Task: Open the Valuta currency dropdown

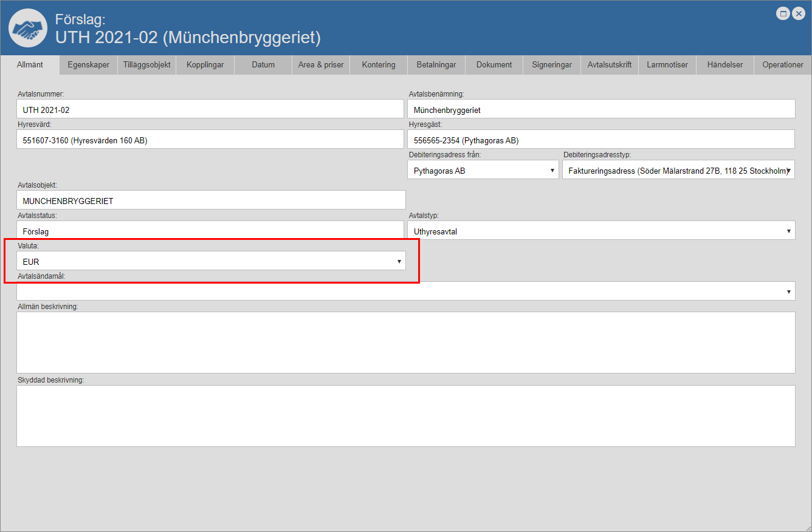Action: [211, 261]
